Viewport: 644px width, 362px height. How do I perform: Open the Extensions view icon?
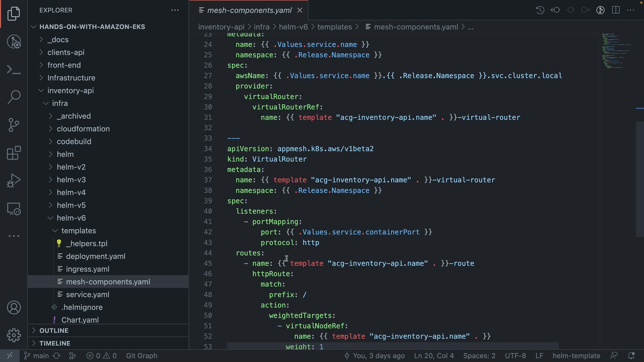point(14,153)
